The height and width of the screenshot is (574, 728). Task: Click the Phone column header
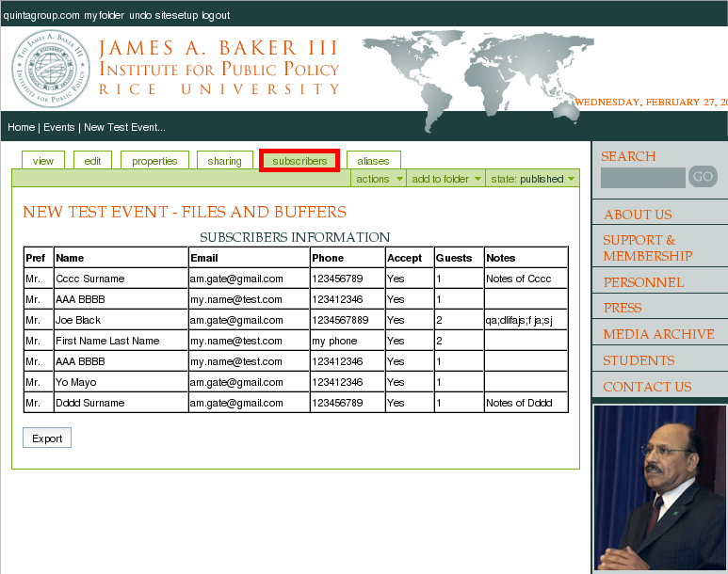click(348, 258)
